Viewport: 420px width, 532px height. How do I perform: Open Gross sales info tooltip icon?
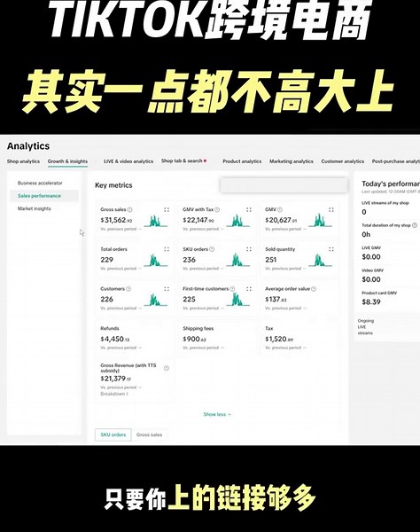[x=129, y=209]
